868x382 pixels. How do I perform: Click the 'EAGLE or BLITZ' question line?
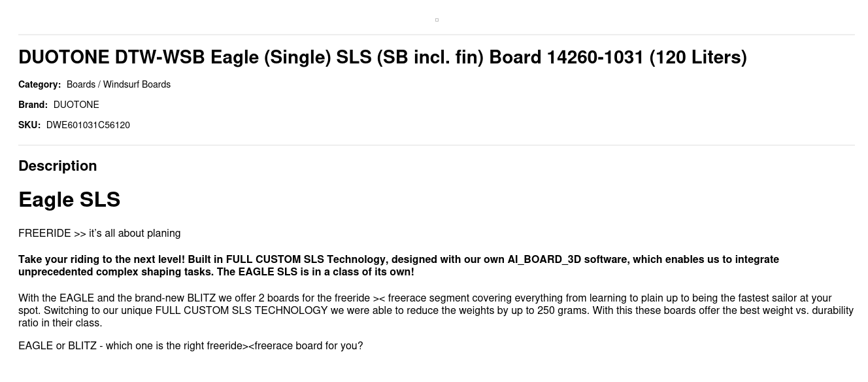pyautogui.click(x=190, y=345)
